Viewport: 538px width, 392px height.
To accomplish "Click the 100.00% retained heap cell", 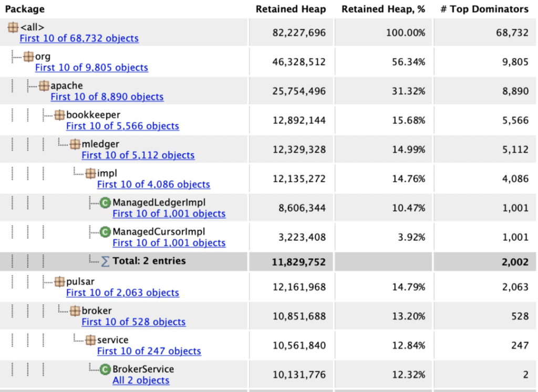I will click(x=406, y=33).
